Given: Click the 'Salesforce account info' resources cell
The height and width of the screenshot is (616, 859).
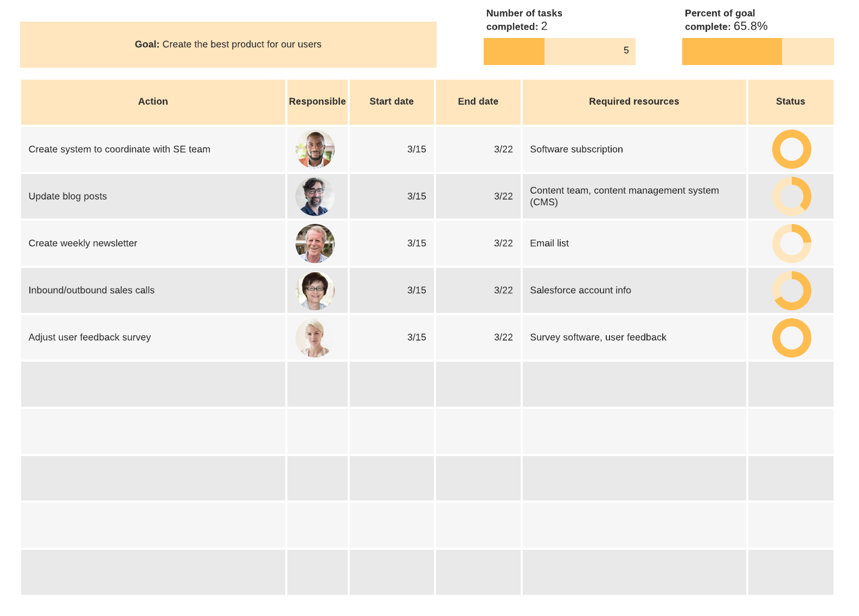Looking at the screenshot, I should [x=634, y=291].
